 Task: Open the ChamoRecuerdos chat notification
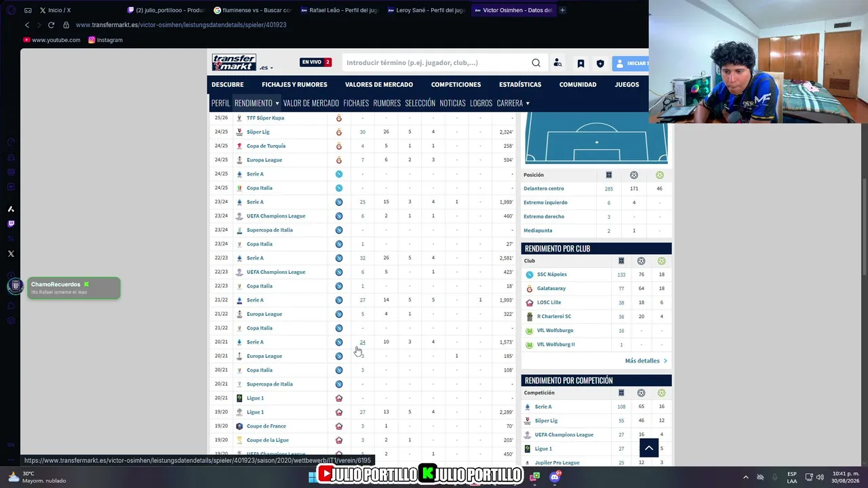74,288
